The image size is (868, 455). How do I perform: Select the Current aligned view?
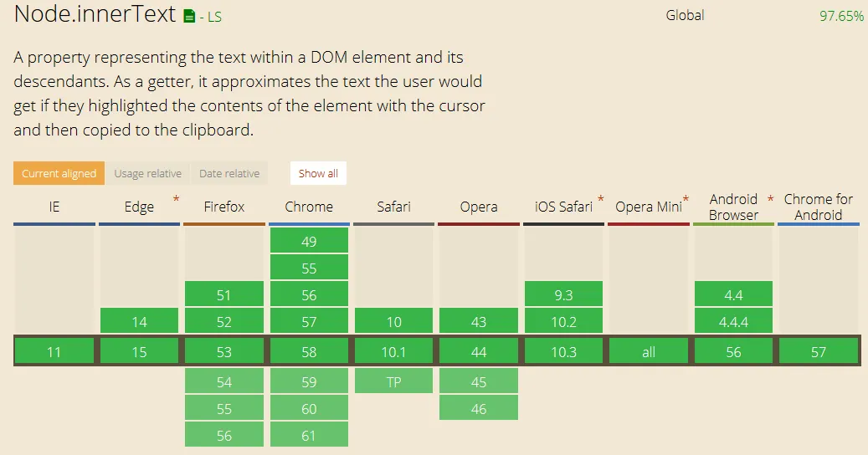coord(59,173)
